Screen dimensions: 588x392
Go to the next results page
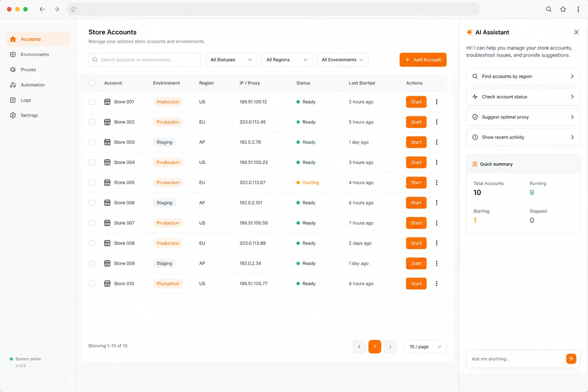(390, 347)
